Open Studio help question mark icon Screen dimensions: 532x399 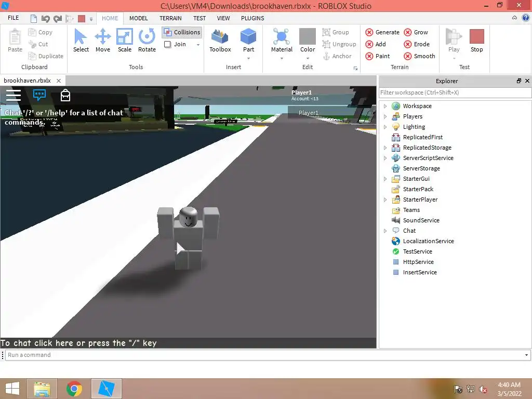[x=526, y=18]
